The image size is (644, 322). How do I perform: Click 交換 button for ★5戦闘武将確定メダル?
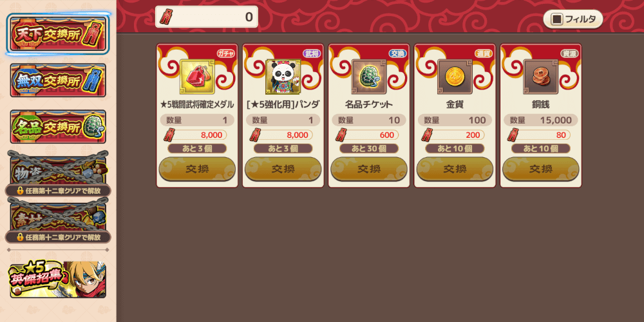pos(197,169)
